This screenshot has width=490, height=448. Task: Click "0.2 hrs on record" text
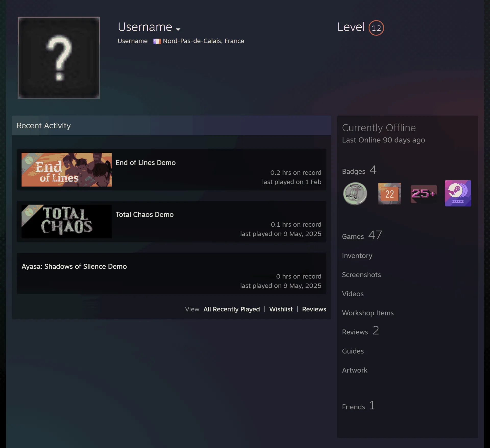point(296,173)
